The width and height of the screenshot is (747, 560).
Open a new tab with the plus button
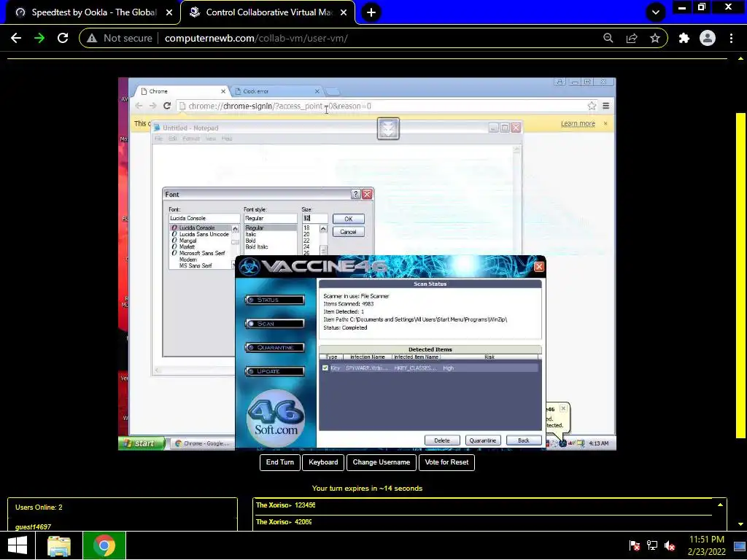(x=371, y=12)
